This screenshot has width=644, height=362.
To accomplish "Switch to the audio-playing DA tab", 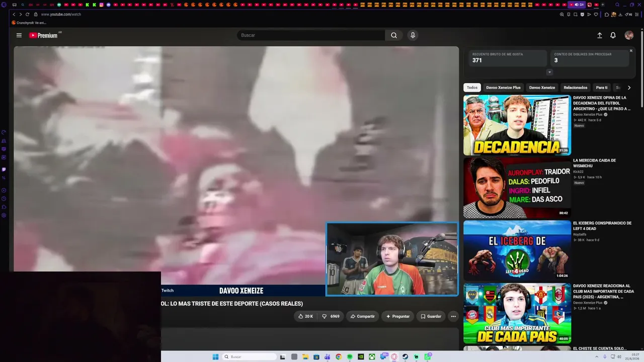I will (x=577, y=5).
